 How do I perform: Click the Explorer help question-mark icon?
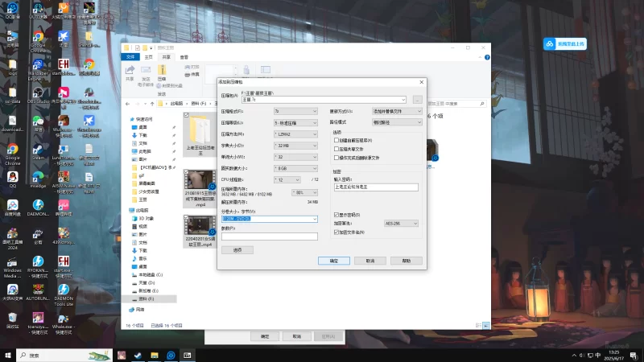click(x=487, y=57)
